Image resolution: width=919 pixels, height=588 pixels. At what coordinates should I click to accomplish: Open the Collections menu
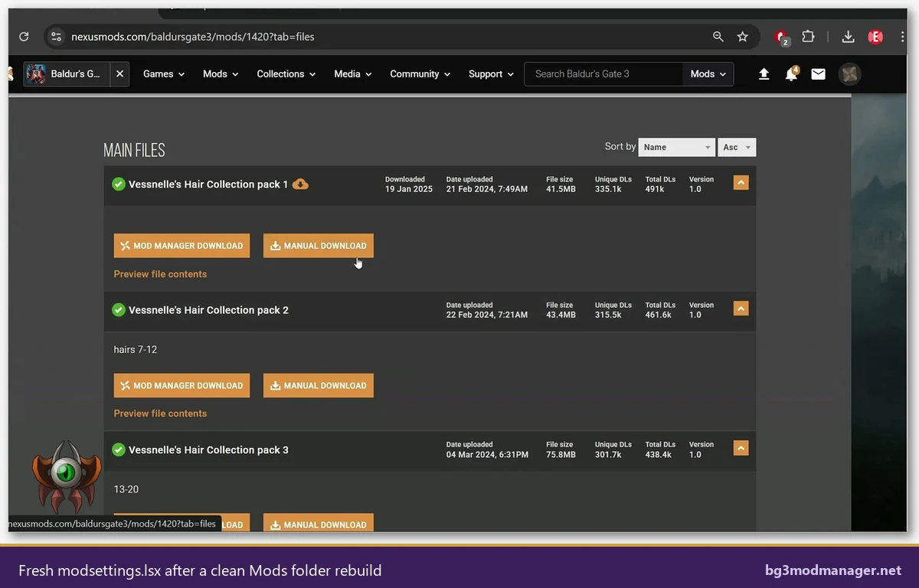286,74
